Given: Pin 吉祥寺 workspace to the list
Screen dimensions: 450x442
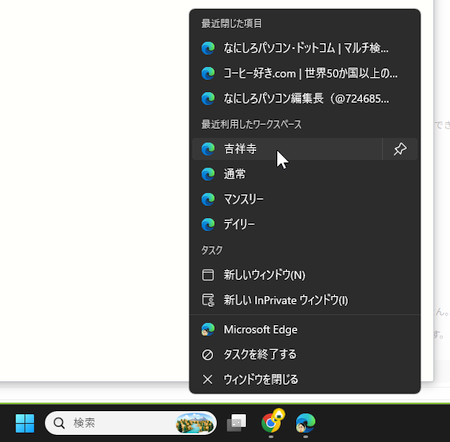Looking at the screenshot, I should 400,149.
